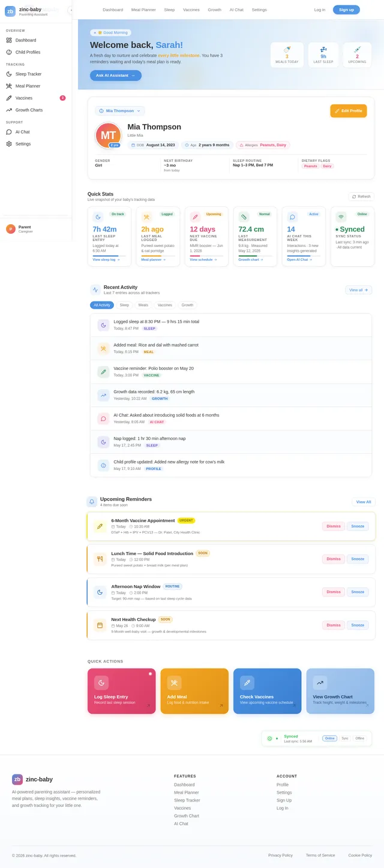Filter recent activity by Vaccines tab
The width and height of the screenshot is (384, 868).
click(164, 305)
